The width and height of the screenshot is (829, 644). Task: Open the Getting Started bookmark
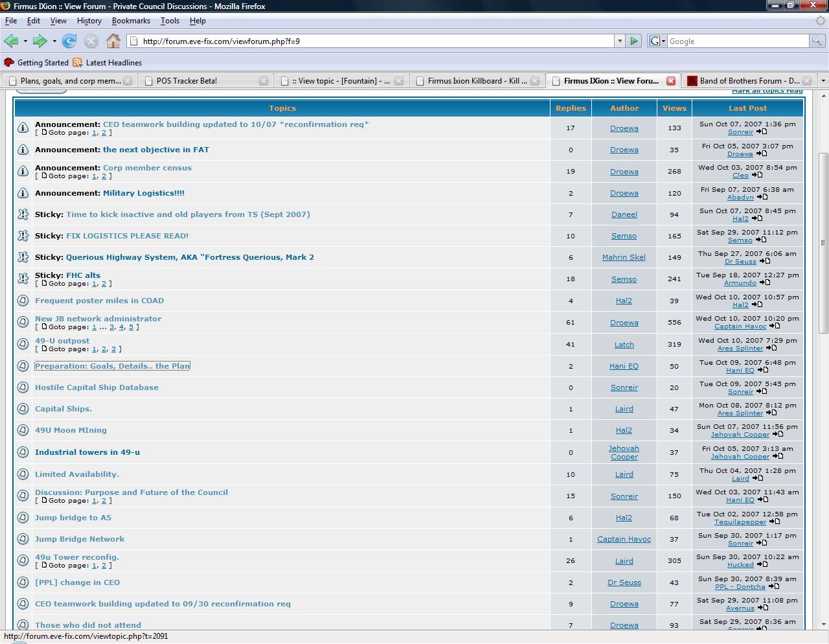pos(36,63)
